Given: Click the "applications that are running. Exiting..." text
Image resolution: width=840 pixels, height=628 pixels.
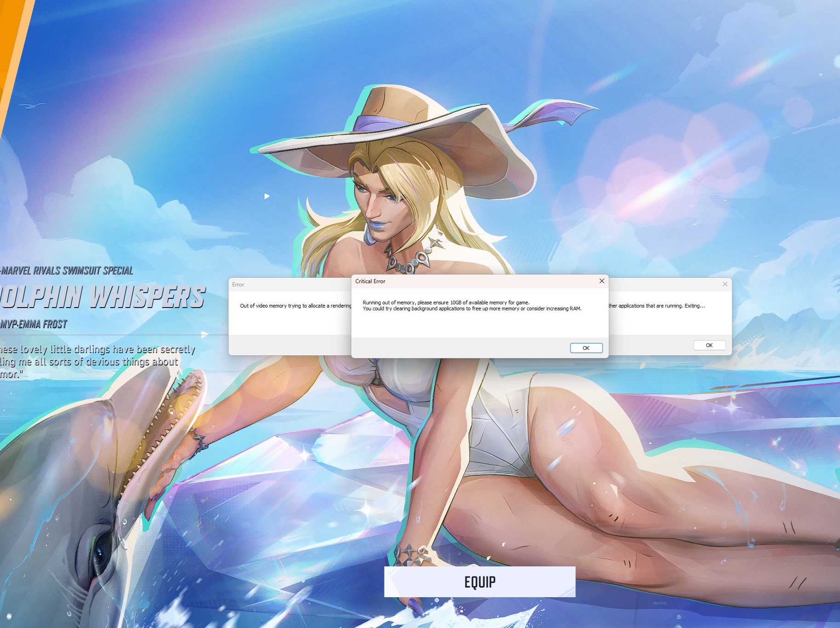Looking at the screenshot, I should (657, 306).
